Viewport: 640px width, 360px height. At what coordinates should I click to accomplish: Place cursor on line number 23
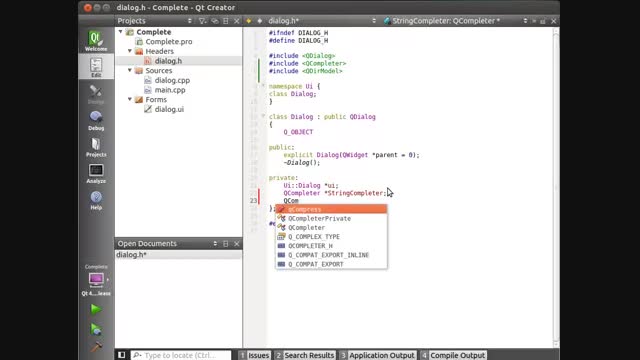tap(253, 201)
